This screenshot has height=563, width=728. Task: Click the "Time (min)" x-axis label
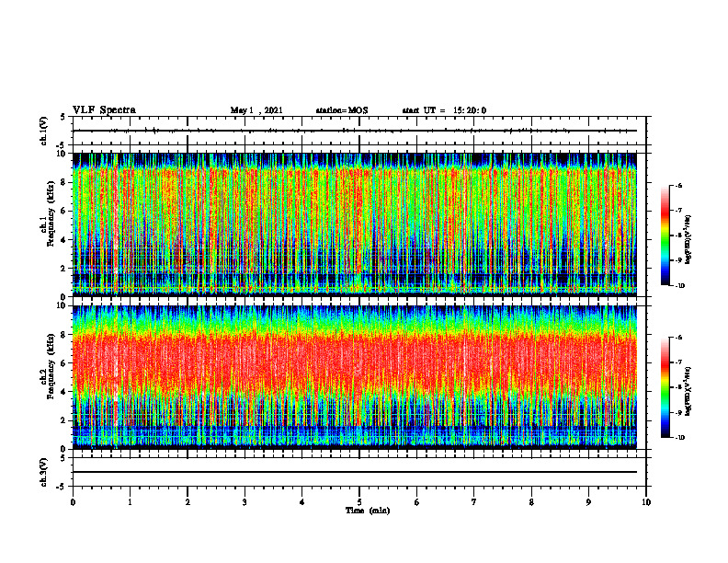(368, 511)
